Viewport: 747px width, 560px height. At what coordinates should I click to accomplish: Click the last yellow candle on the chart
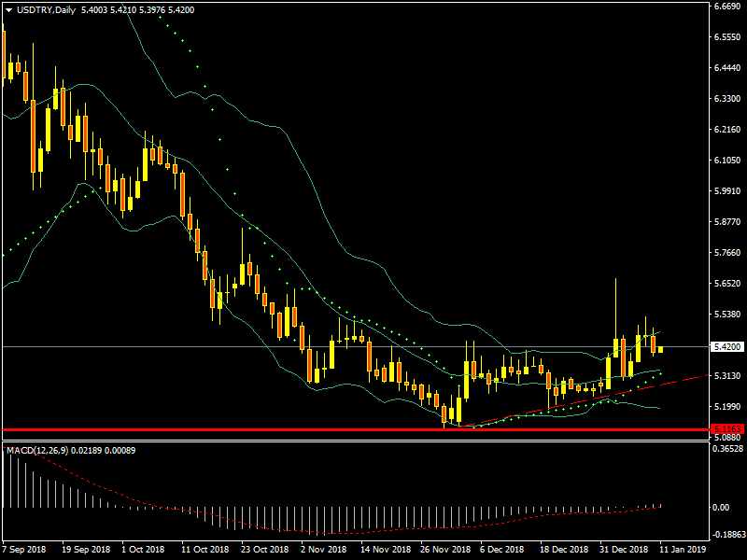[x=660, y=350]
